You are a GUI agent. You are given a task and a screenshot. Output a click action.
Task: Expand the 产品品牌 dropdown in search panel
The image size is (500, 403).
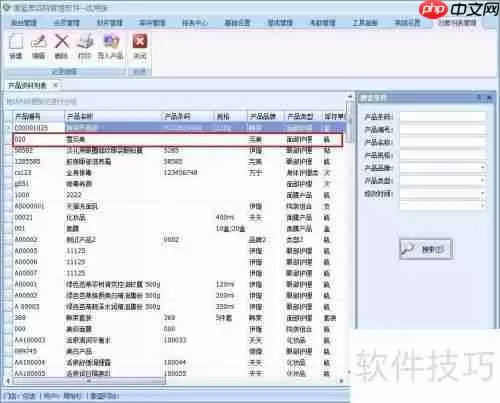[482, 168]
